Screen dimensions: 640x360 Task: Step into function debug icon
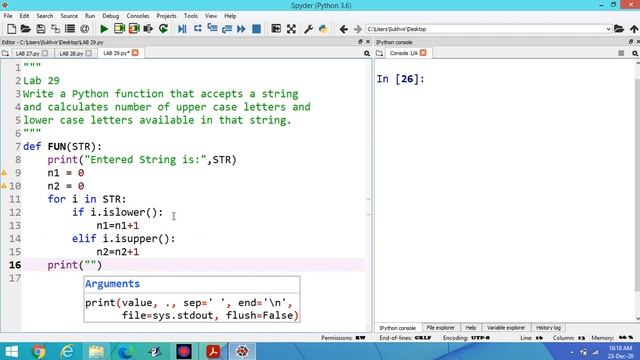pos(212,29)
